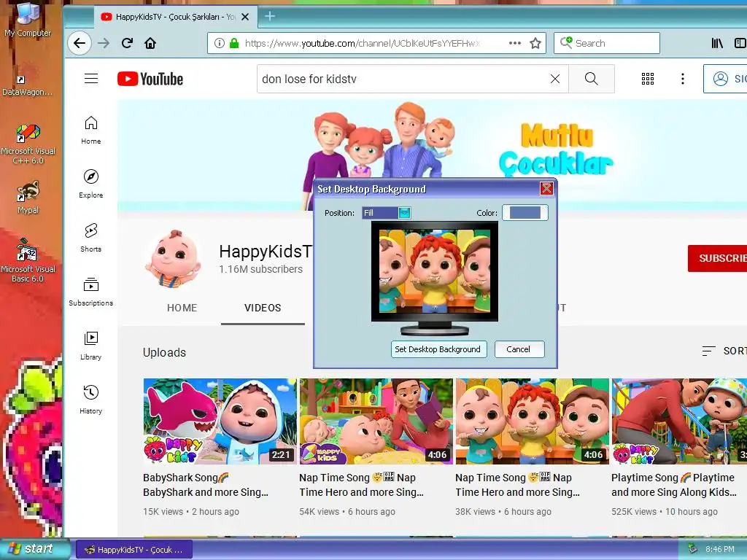
Task: Close the HappyKidsTV browser tab
Action: click(245, 17)
